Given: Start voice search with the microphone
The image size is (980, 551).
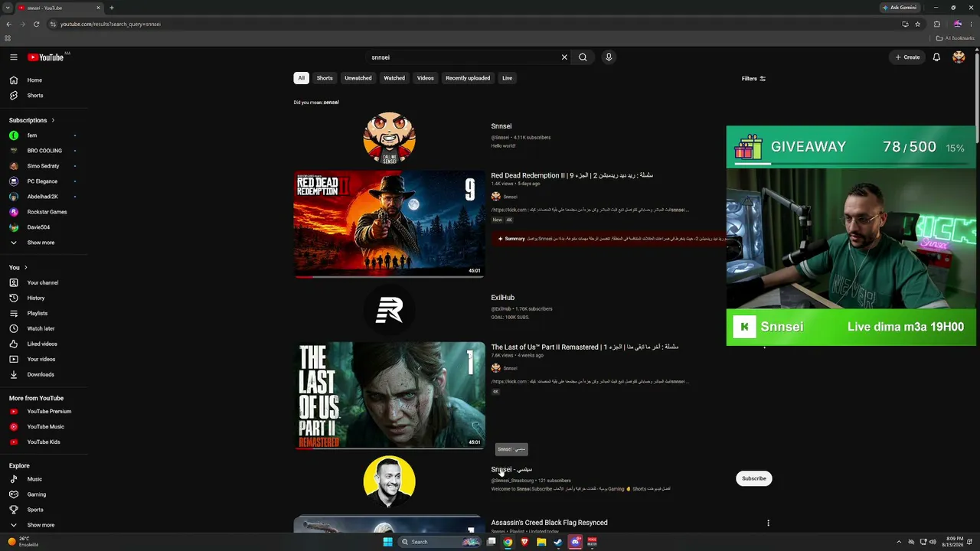Looking at the screenshot, I should pos(609,57).
